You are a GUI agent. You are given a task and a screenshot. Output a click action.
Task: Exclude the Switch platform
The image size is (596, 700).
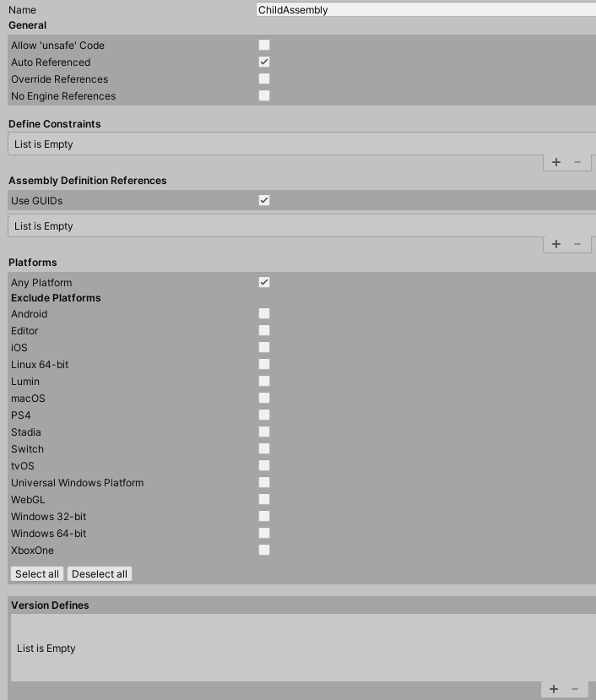coord(264,449)
